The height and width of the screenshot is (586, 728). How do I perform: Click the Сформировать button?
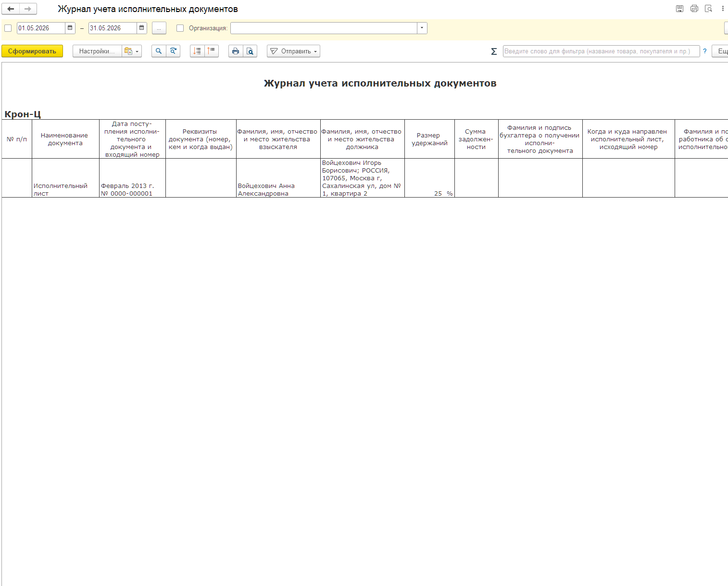tap(32, 51)
